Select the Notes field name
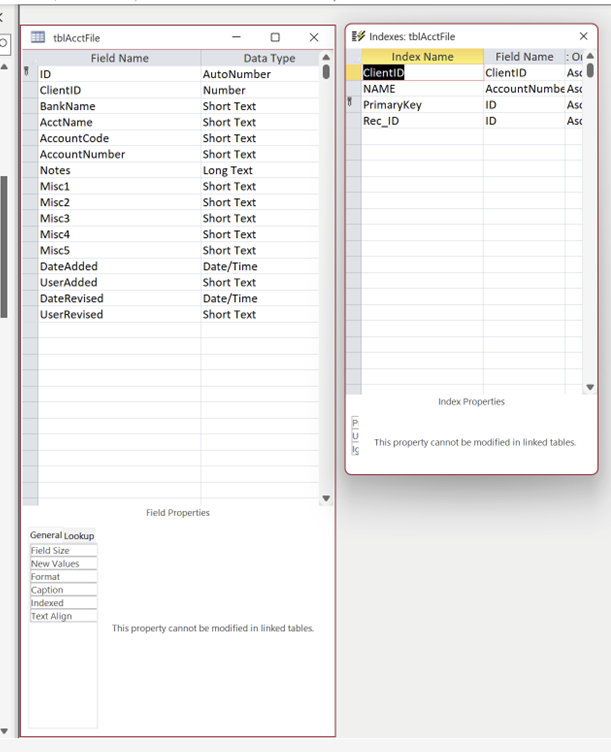The image size is (611, 752). pos(119,170)
